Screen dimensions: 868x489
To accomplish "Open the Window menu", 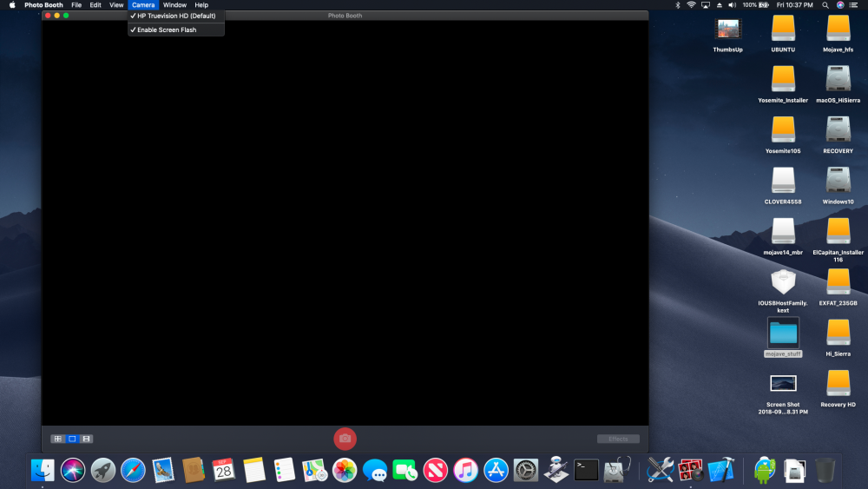I will 175,5.
